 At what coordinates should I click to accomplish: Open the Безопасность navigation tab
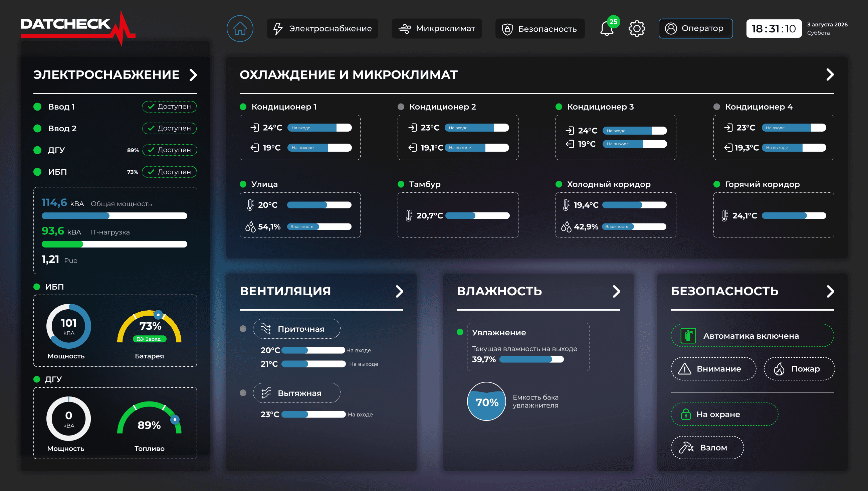[539, 29]
